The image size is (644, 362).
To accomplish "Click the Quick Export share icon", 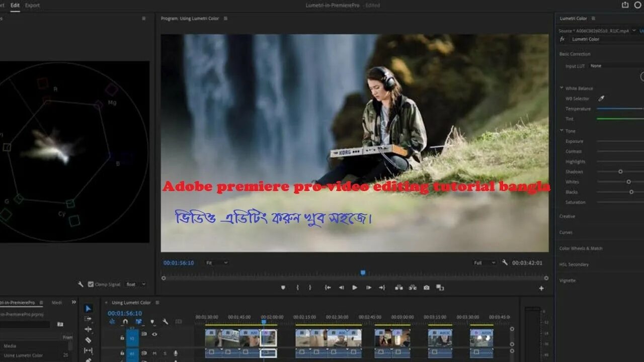I will [x=625, y=5].
